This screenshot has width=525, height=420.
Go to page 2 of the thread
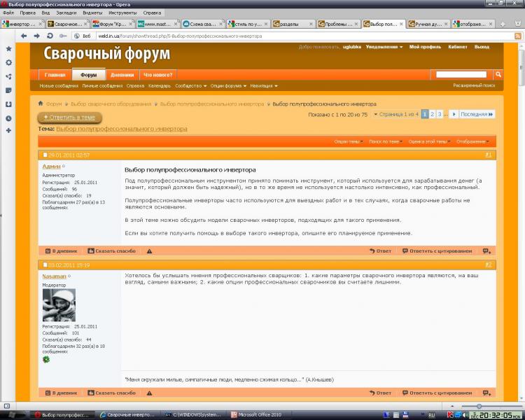[433, 114]
